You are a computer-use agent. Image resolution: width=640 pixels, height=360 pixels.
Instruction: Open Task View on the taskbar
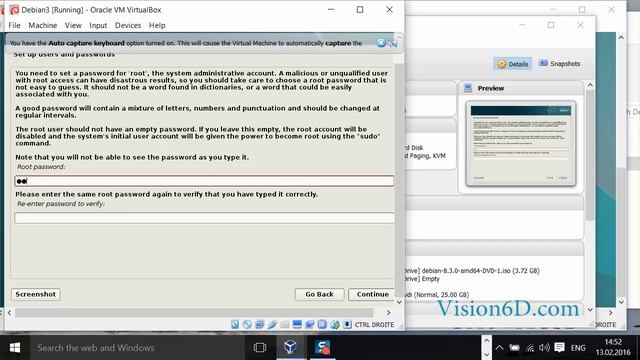[x=260, y=348]
